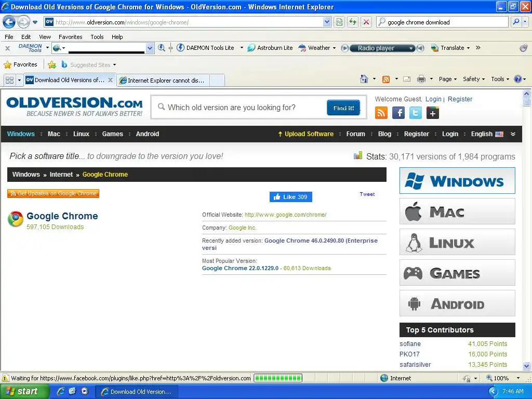532x399 pixels.
Task: Click the Compatibility View icon
Action: pos(339,22)
